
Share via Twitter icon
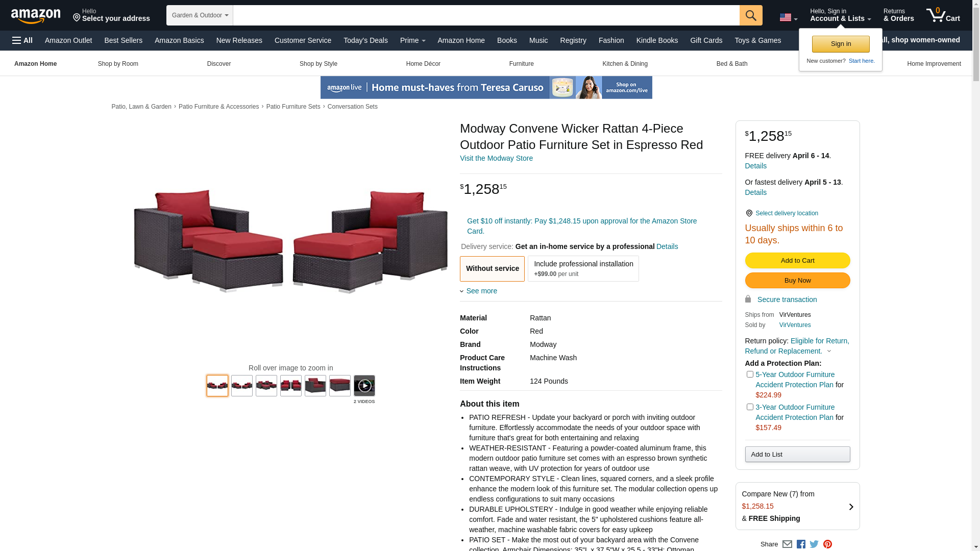[814, 544]
